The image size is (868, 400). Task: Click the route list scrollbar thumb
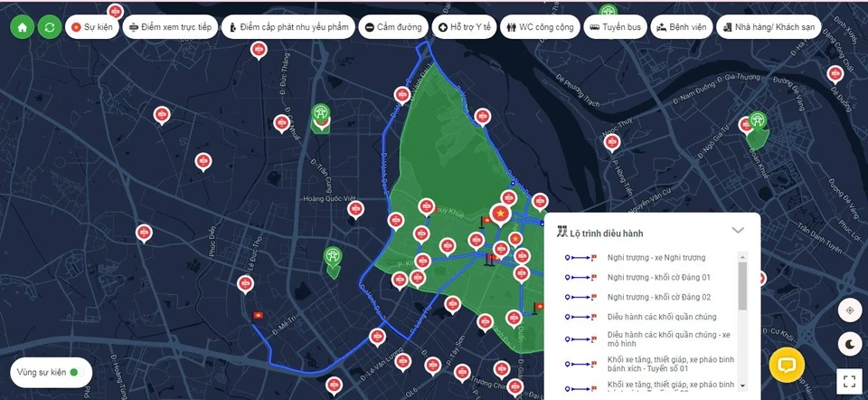point(743,287)
